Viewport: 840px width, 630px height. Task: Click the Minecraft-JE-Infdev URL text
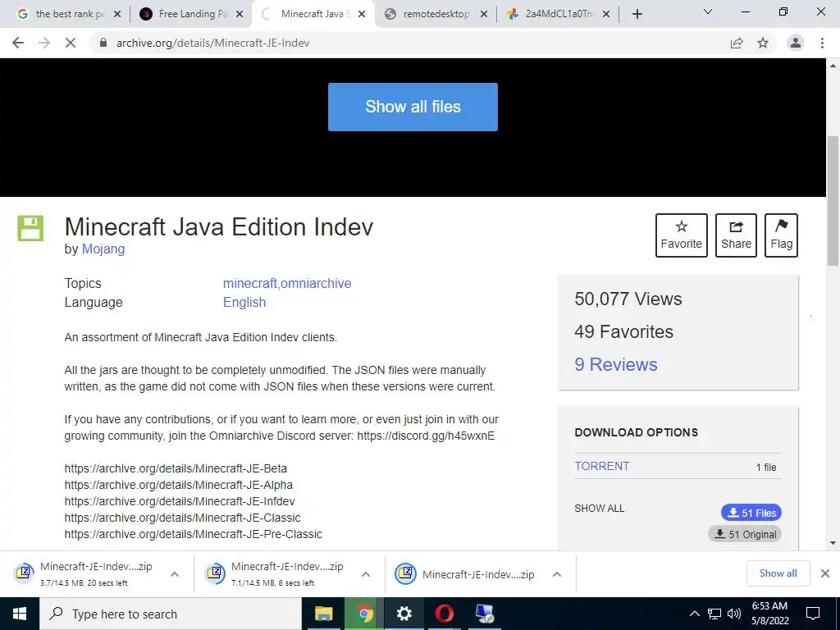(180, 501)
